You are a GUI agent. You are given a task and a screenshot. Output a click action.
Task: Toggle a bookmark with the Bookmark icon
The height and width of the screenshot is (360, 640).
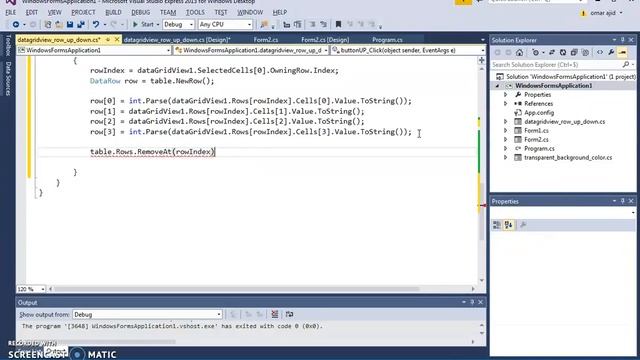point(338,24)
